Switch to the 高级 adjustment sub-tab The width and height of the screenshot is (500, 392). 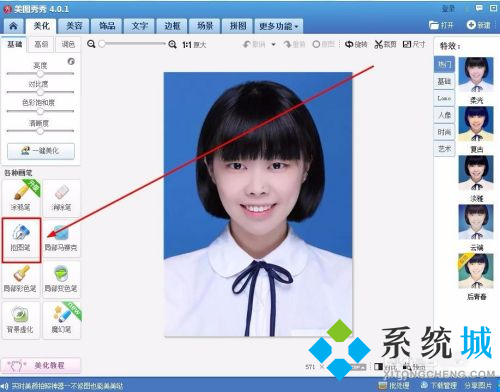(41, 44)
